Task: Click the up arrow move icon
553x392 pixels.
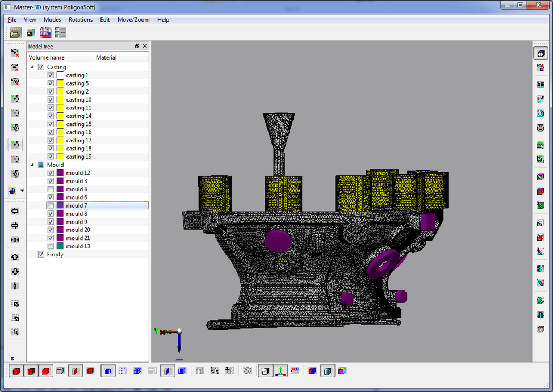Action: coord(15,257)
